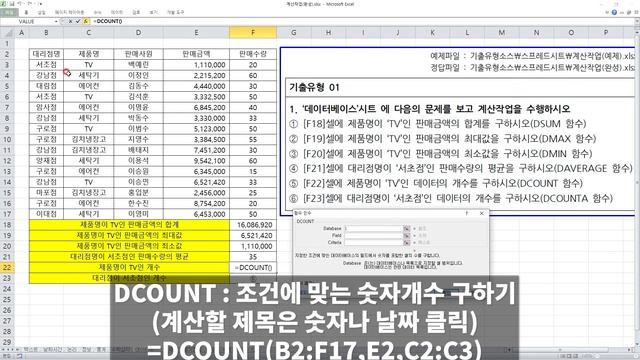Switch to the 페이지 레이아웃 ribbon tab
Viewport: 640px width, 360px height.
tap(69, 13)
